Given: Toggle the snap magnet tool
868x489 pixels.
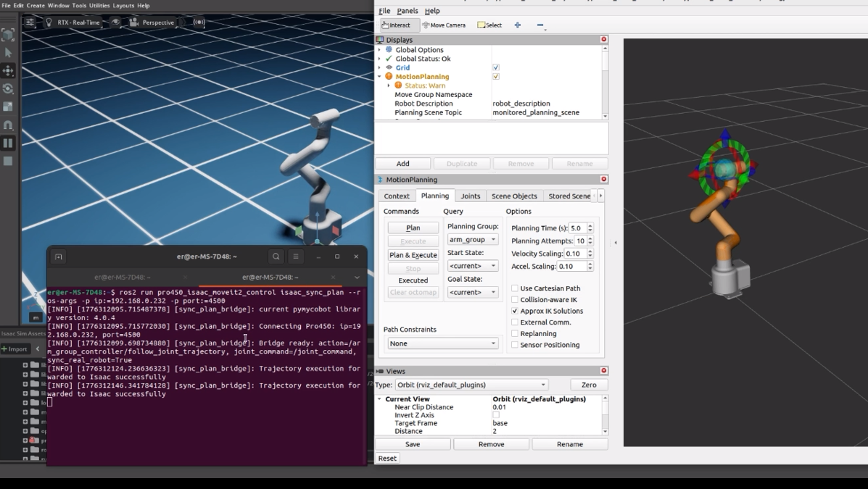Looking at the screenshot, I should (x=8, y=125).
